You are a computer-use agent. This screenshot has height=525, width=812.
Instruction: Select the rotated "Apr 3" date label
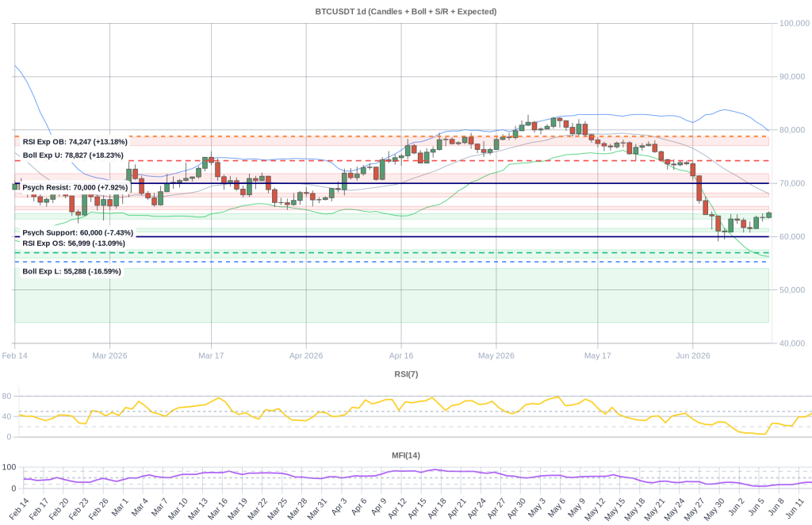click(x=338, y=508)
